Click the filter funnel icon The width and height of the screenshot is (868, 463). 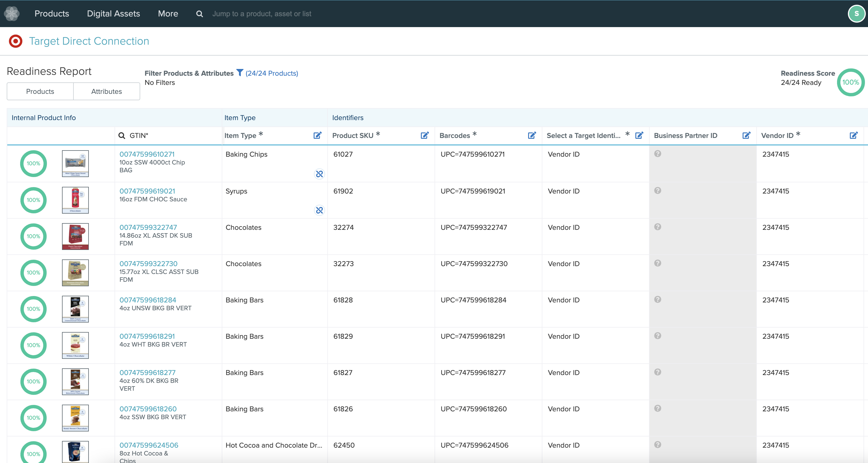coord(240,73)
